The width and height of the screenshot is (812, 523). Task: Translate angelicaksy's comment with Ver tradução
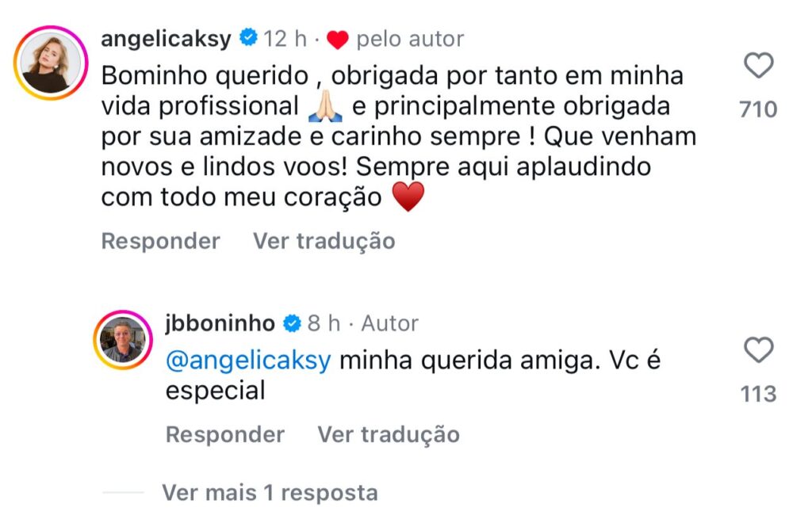click(x=324, y=241)
